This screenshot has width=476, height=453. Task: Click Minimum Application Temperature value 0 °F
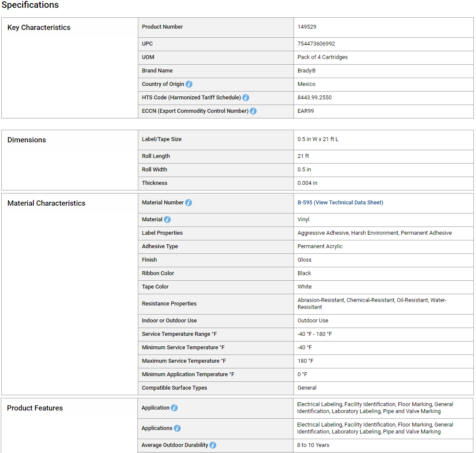[302, 374]
